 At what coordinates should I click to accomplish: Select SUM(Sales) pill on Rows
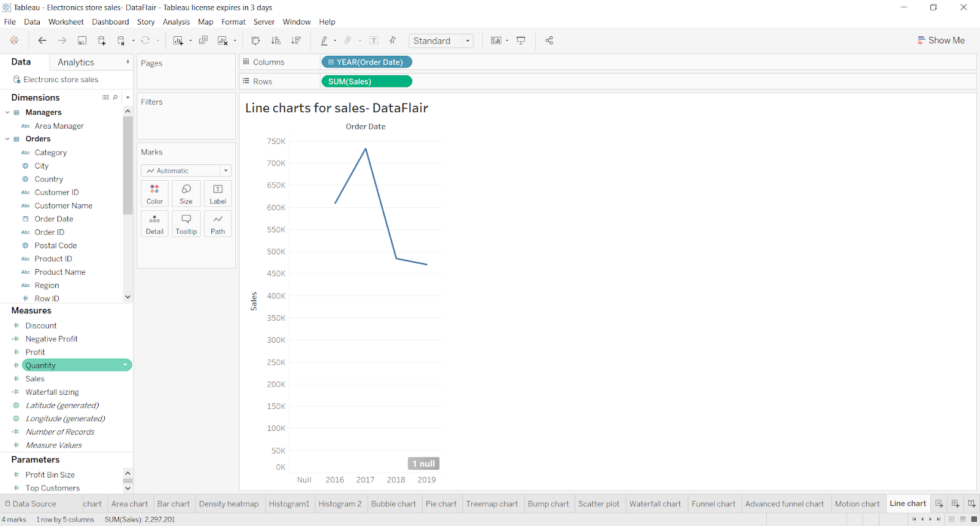tap(366, 82)
